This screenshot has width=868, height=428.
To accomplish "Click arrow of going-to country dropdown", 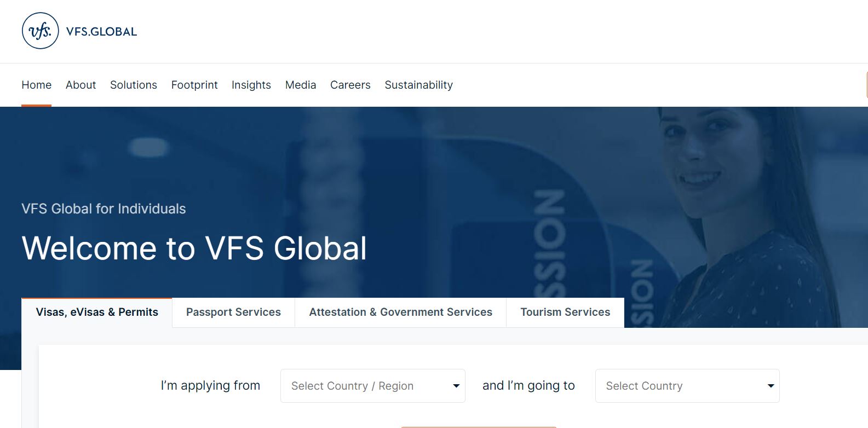I will pos(771,386).
